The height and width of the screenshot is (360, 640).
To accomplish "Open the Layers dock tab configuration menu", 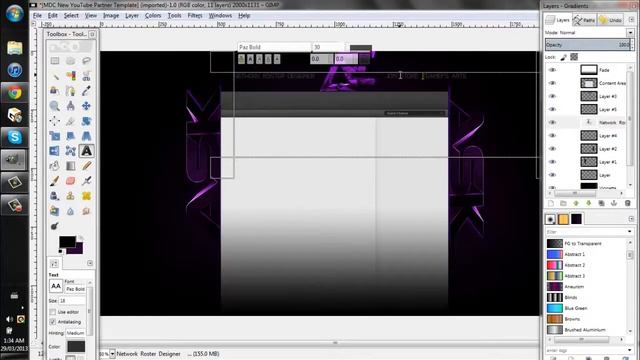I will click(x=631, y=20).
